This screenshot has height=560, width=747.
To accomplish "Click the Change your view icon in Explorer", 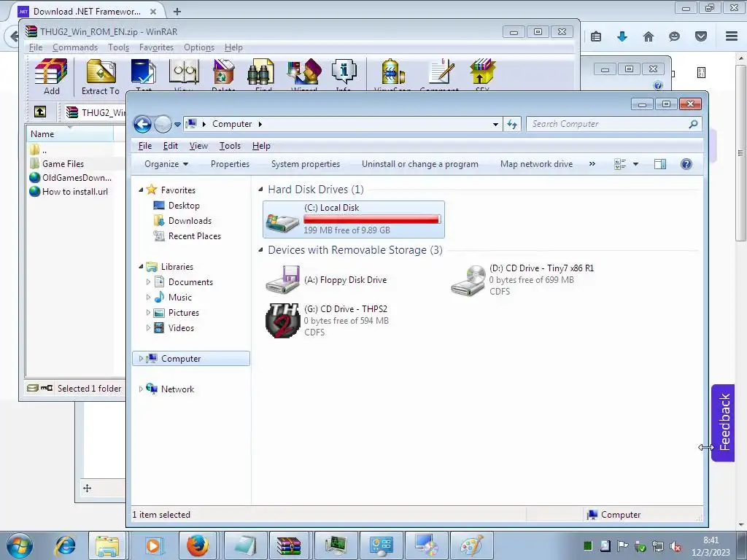I will click(x=620, y=164).
